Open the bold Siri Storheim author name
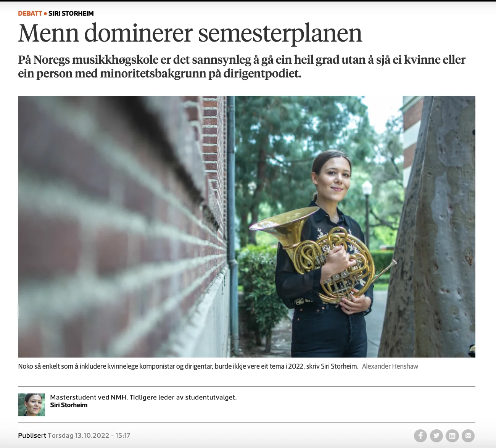 coord(69,405)
